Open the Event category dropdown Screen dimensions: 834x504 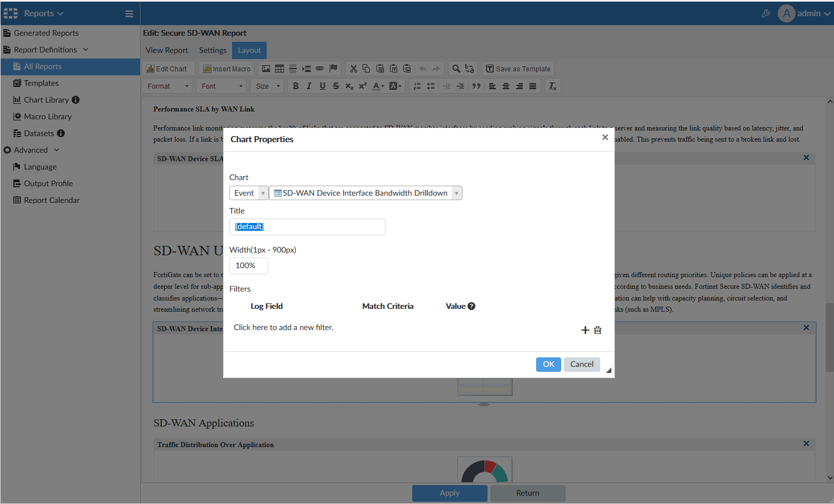pyautogui.click(x=249, y=193)
